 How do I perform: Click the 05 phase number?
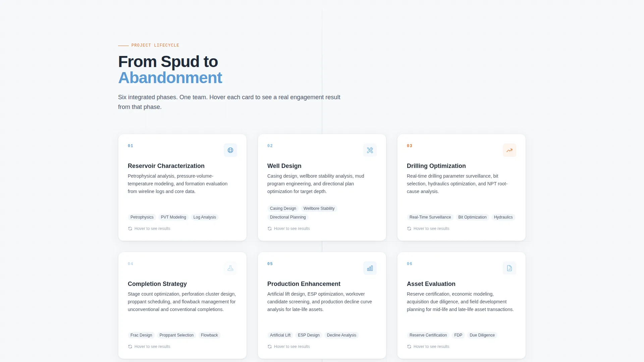(270, 264)
